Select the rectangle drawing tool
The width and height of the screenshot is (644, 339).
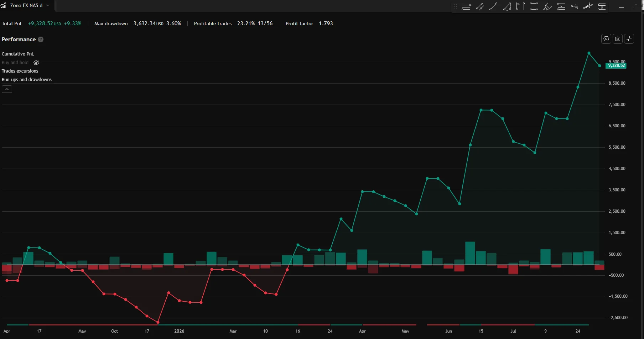click(534, 6)
